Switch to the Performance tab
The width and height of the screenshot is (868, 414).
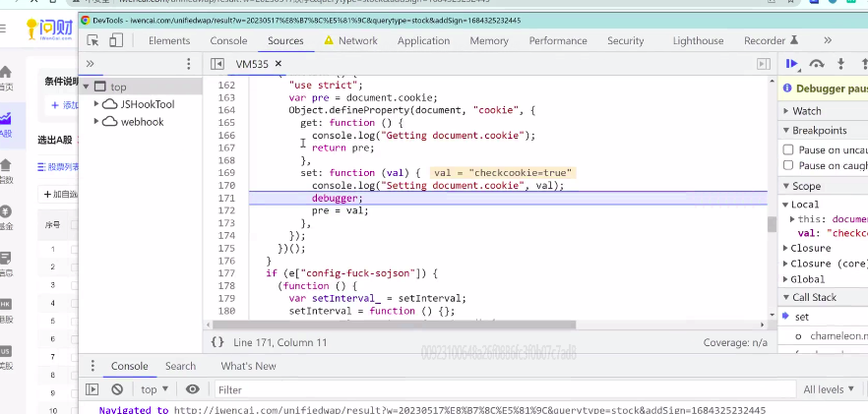(558, 40)
